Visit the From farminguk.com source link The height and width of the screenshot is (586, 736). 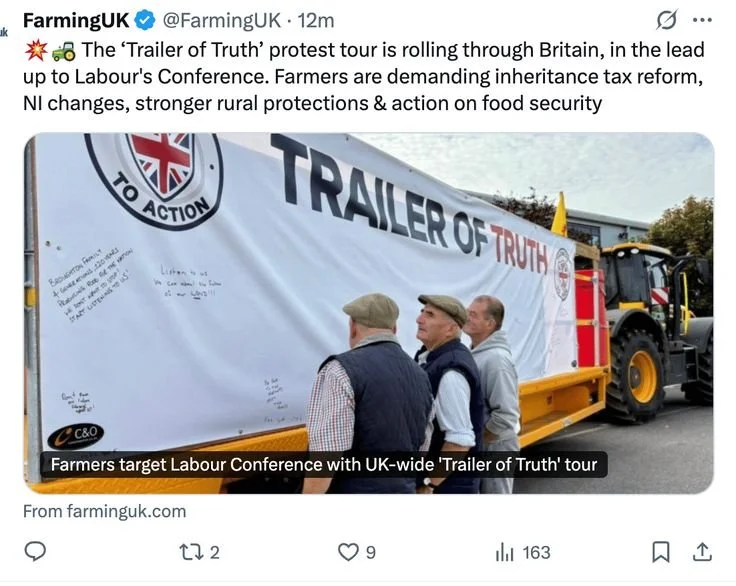(x=104, y=511)
